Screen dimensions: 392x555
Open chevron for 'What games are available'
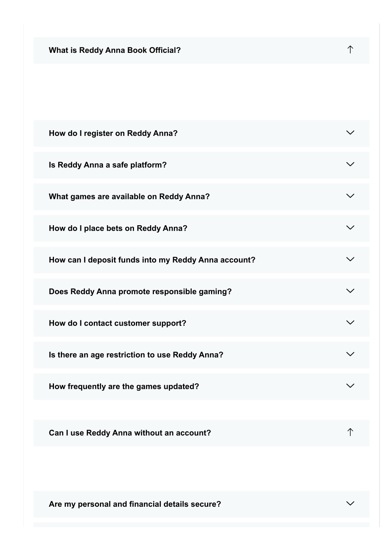point(350,196)
